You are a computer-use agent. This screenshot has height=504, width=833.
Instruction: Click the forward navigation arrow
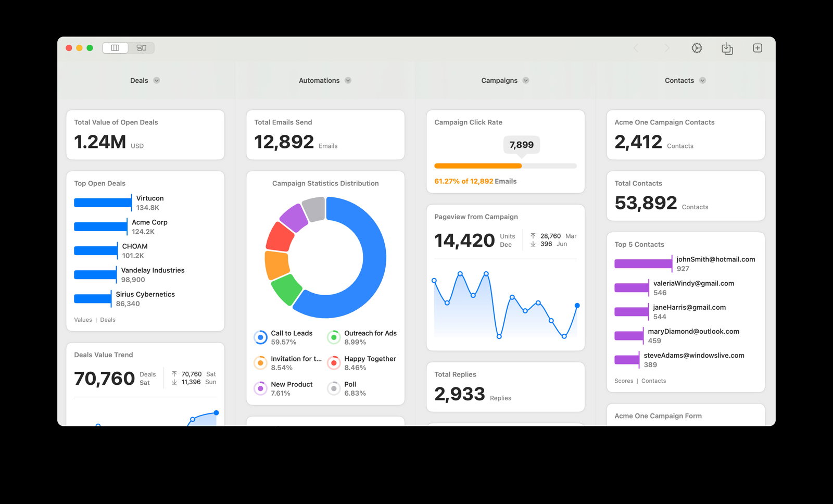pos(666,48)
